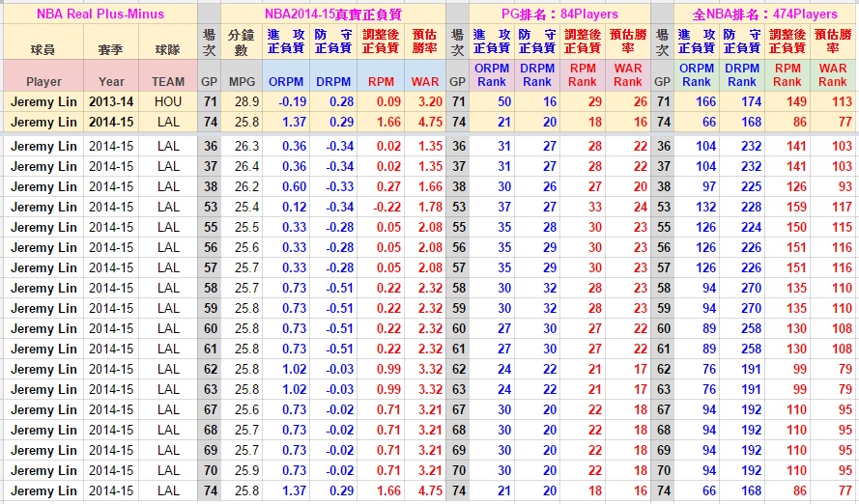The width and height of the screenshot is (859, 504).
Task: Select the NBA2014-15真實正負質 header cell
Action: click(x=333, y=14)
